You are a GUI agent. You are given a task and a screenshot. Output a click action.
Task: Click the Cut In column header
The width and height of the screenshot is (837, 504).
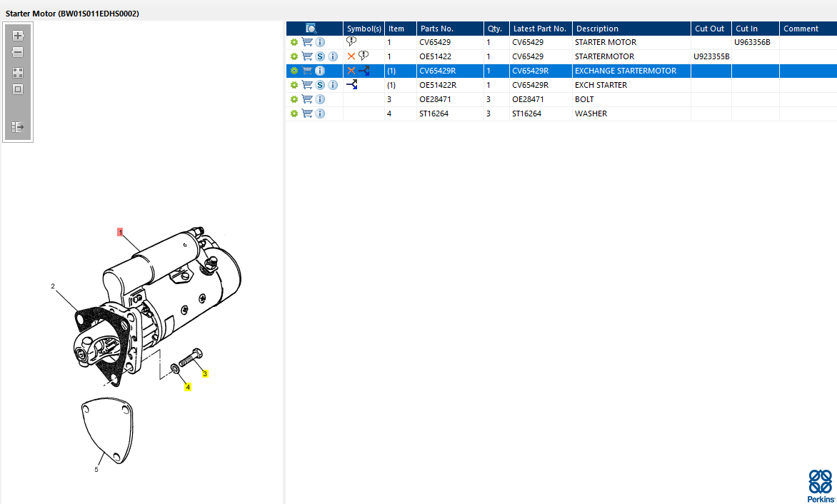[x=756, y=29]
